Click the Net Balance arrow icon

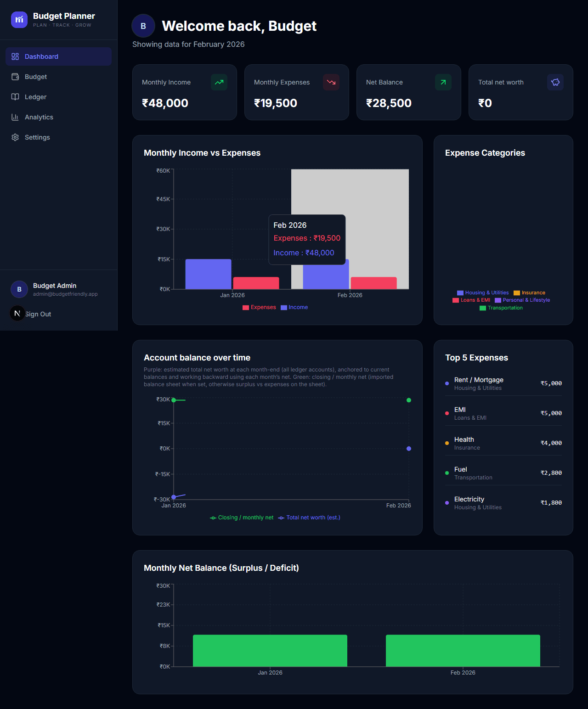coord(443,82)
